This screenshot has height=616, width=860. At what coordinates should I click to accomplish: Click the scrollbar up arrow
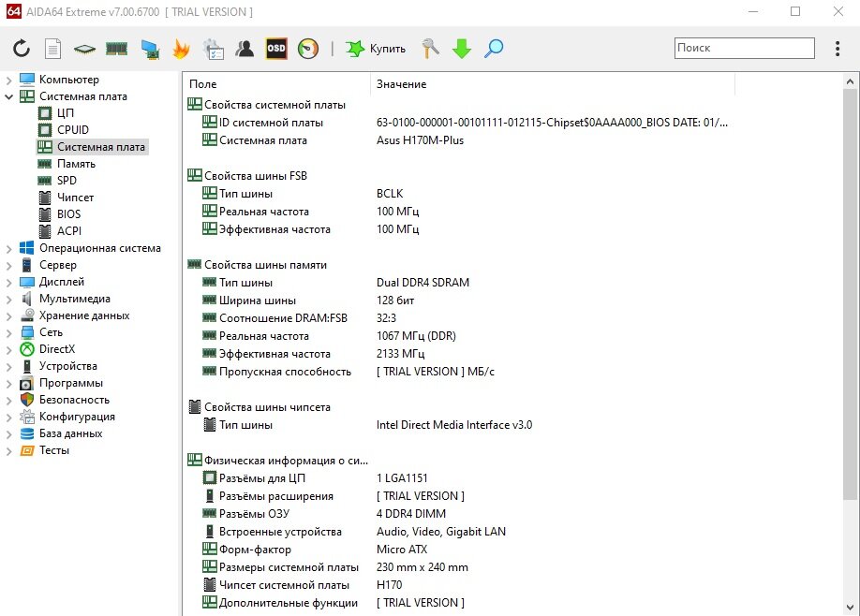click(850, 81)
